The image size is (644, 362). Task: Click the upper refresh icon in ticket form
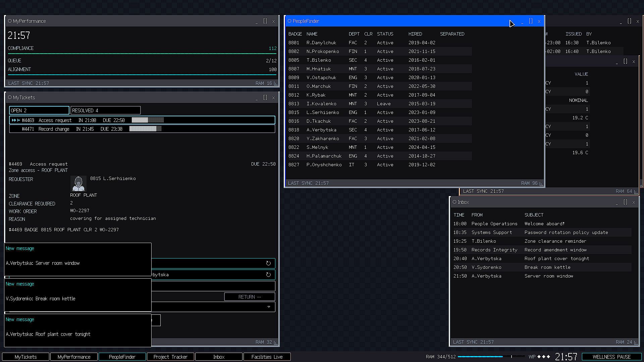pyautogui.click(x=268, y=263)
